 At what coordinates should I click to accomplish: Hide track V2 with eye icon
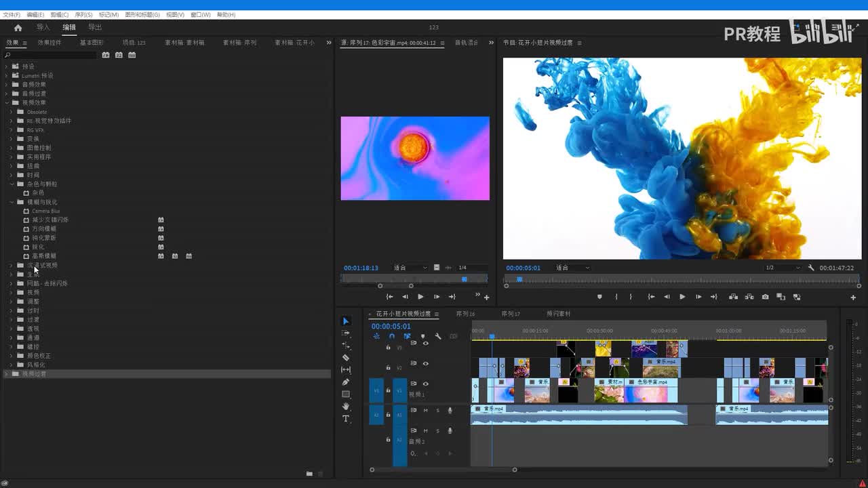coord(426,364)
